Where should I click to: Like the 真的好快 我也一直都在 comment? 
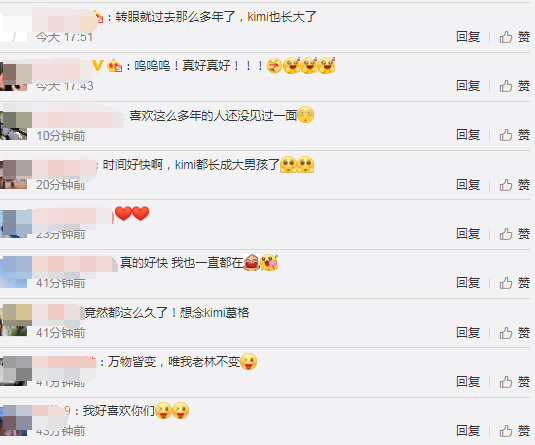click(515, 283)
